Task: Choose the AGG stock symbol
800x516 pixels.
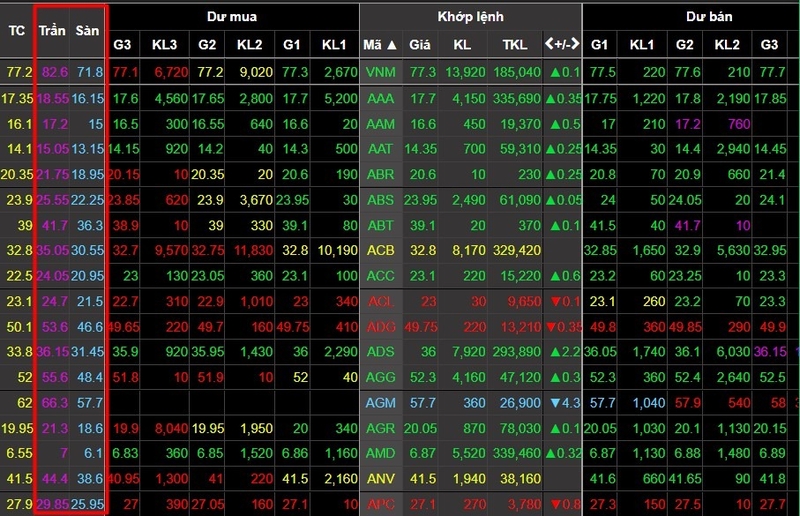Action: click(381, 378)
